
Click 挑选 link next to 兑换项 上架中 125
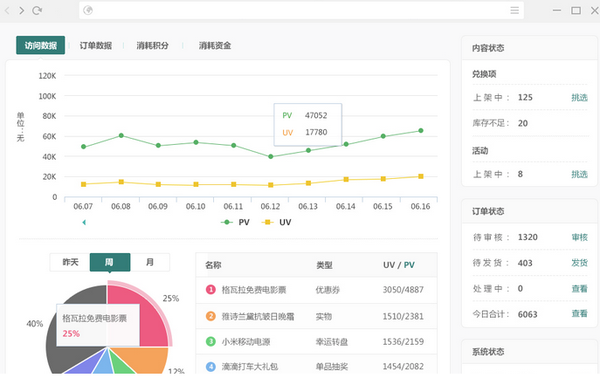(579, 97)
